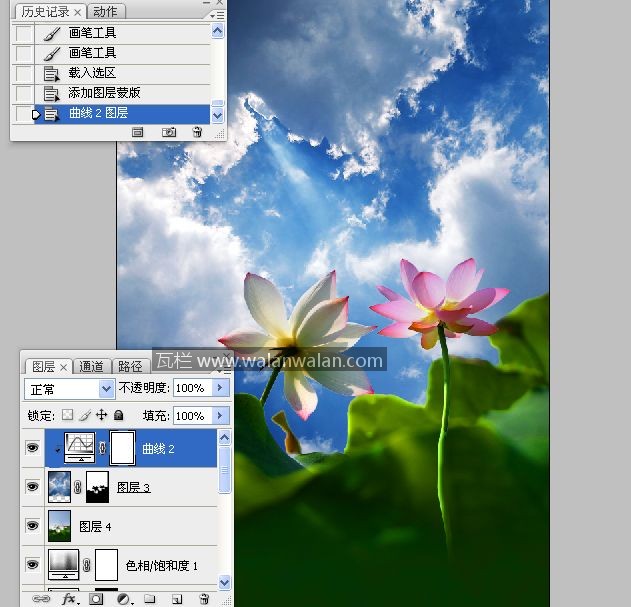Screen dimensions: 631x607
Task: Select the 色相/饱和度 1 layer
Action: pyautogui.click(x=160, y=565)
